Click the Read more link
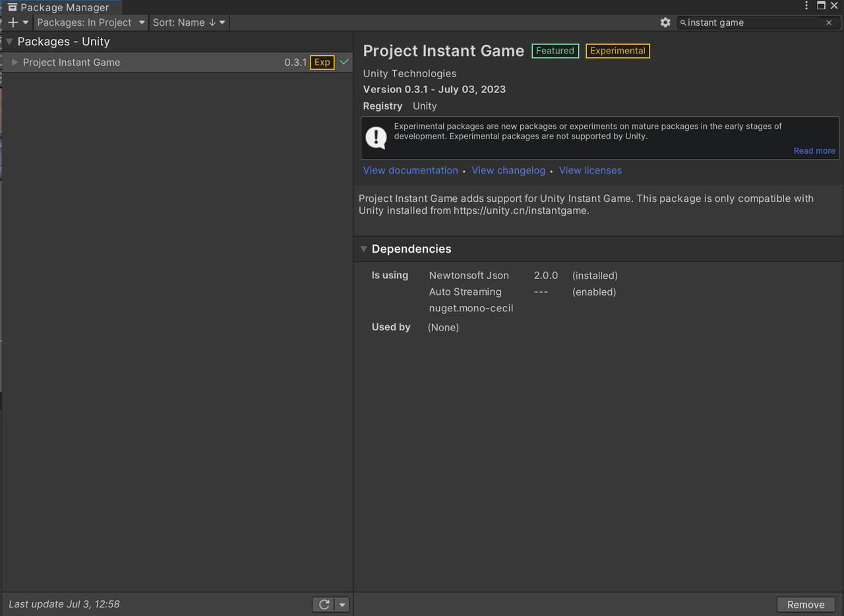Image resolution: width=844 pixels, height=616 pixels. coord(814,151)
